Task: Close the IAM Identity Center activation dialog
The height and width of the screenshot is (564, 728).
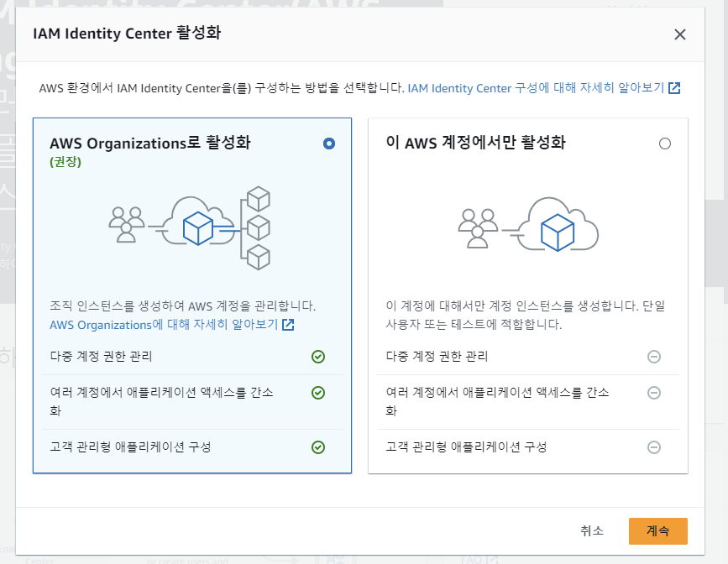Action: [679, 34]
